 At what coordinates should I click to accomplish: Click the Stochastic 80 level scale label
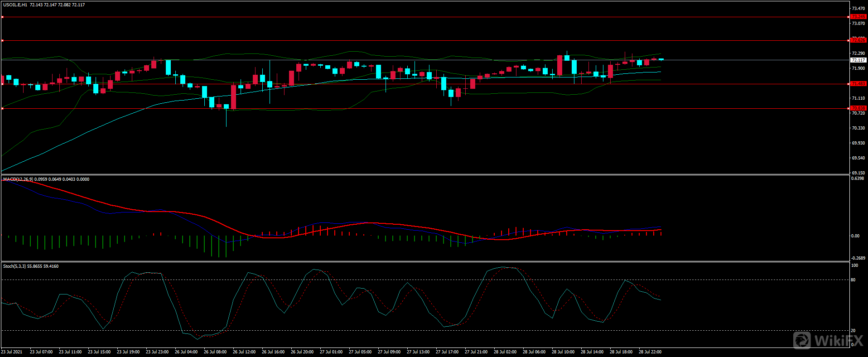click(x=853, y=280)
